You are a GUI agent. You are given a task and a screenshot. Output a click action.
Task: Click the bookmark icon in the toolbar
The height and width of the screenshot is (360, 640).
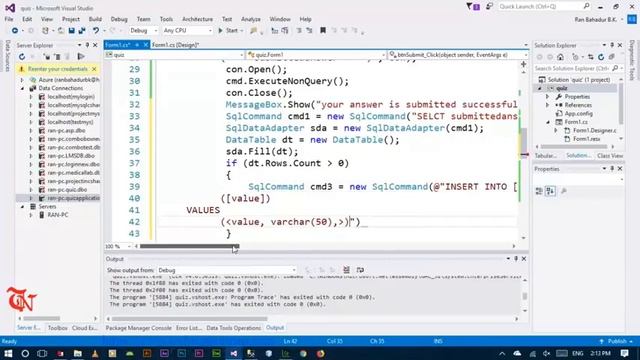point(323,31)
